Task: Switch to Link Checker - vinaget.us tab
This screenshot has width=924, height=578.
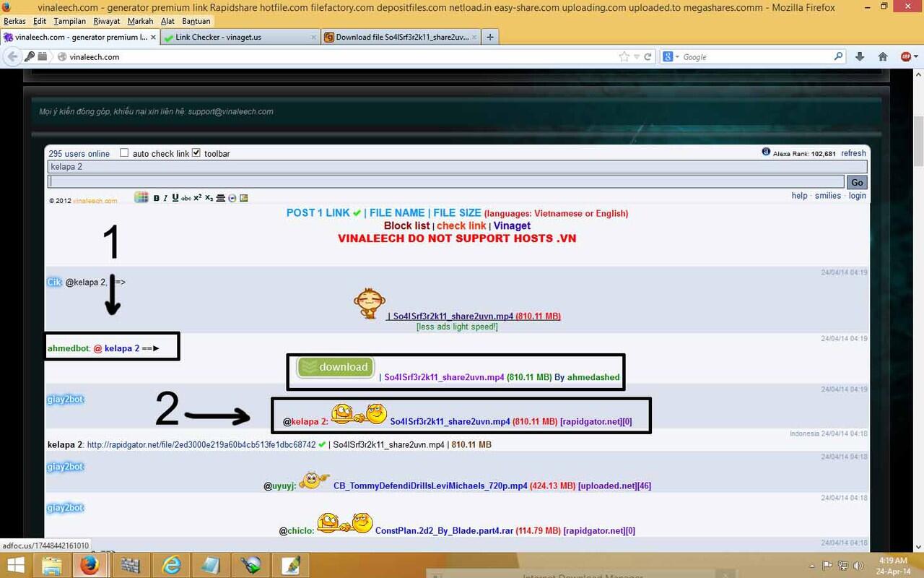Action: [x=240, y=37]
